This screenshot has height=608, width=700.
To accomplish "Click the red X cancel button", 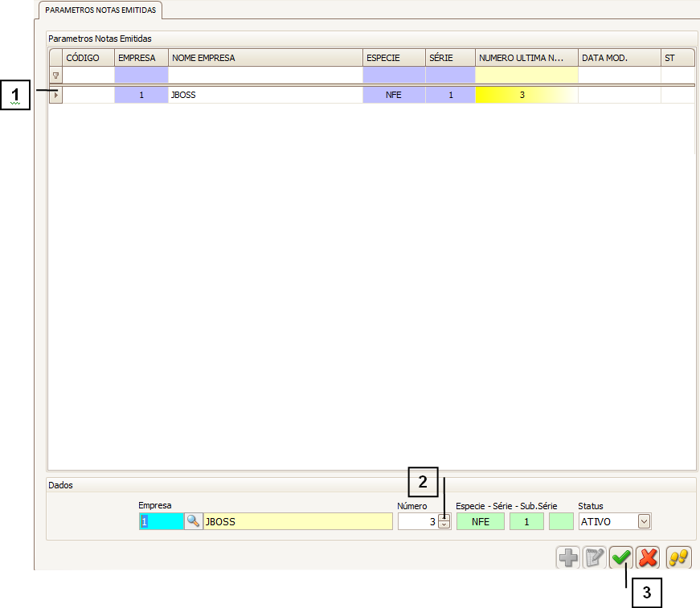I will click(648, 558).
